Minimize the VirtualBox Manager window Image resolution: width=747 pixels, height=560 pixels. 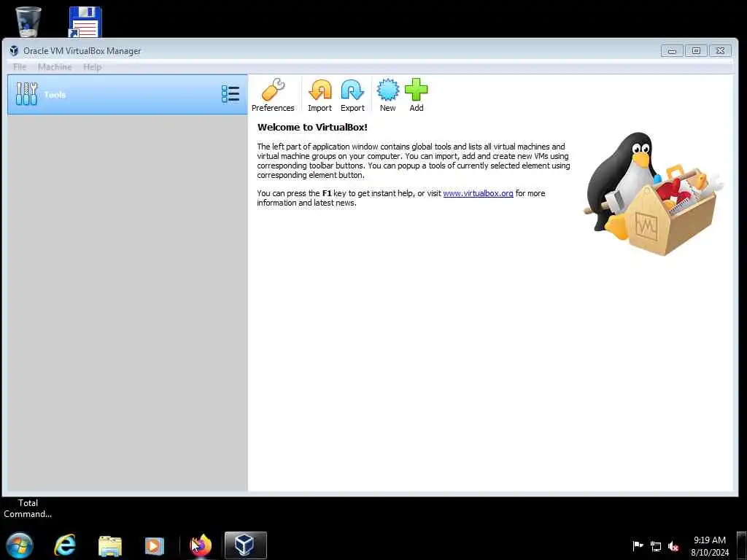pyautogui.click(x=672, y=50)
